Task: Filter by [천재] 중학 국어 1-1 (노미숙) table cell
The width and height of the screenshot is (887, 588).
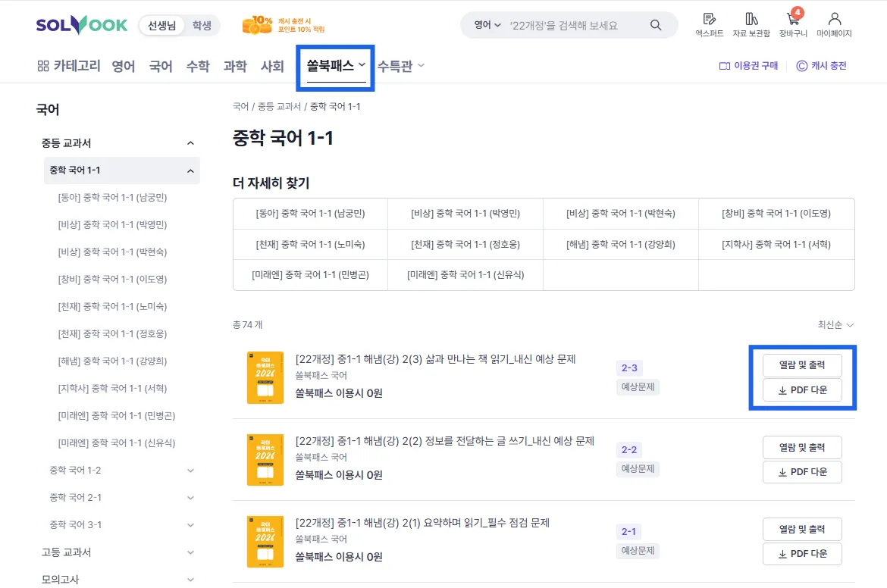Action: (x=311, y=244)
